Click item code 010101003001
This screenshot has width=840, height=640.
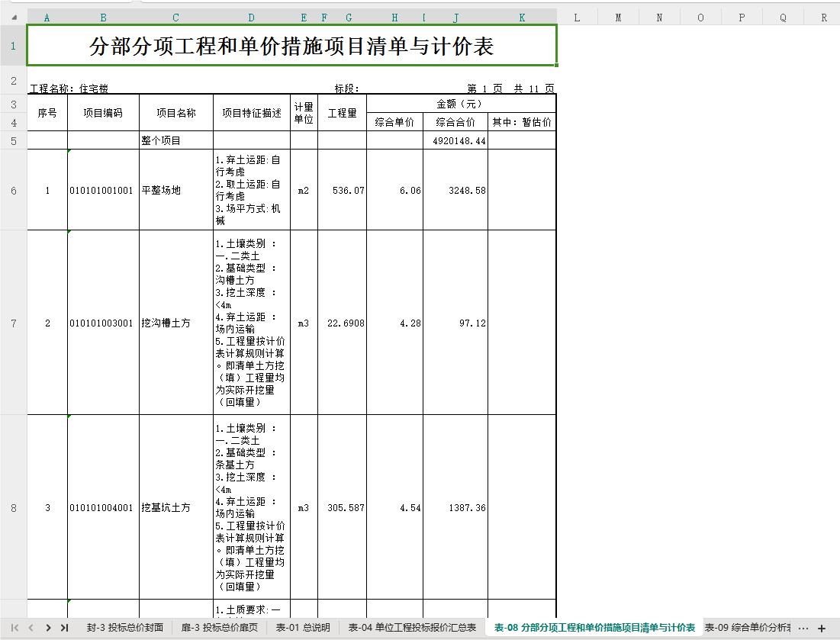pyautogui.click(x=104, y=323)
